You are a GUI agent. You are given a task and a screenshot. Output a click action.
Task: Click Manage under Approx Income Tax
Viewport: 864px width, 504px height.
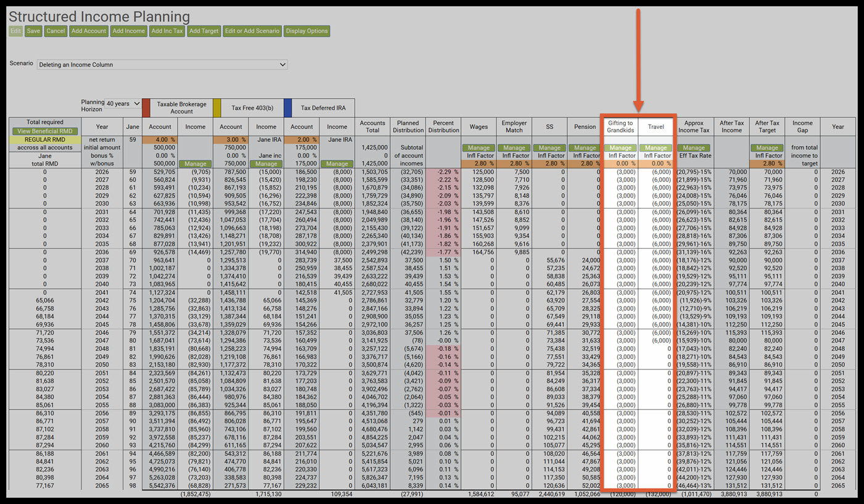tap(693, 148)
